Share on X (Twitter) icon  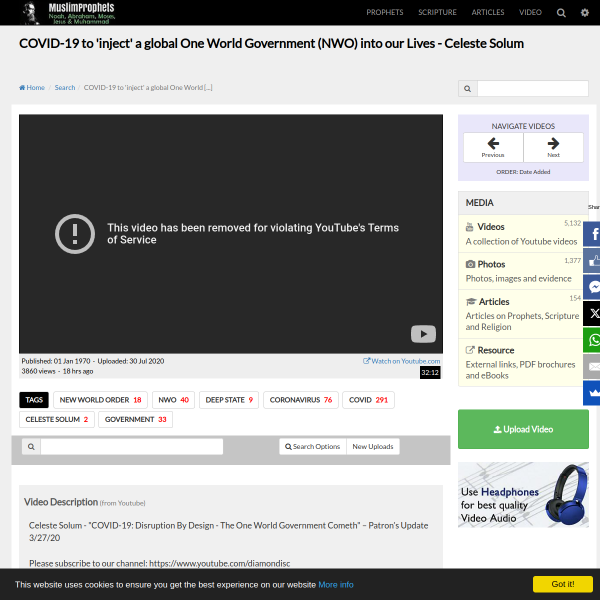click(594, 313)
